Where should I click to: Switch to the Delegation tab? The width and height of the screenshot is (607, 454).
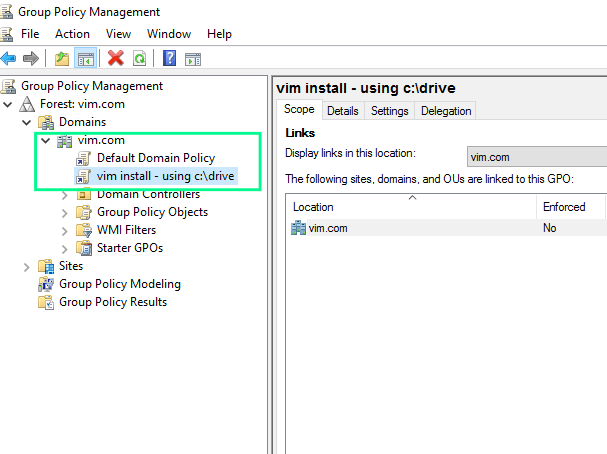pyautogui.click(x=446, y=111)
